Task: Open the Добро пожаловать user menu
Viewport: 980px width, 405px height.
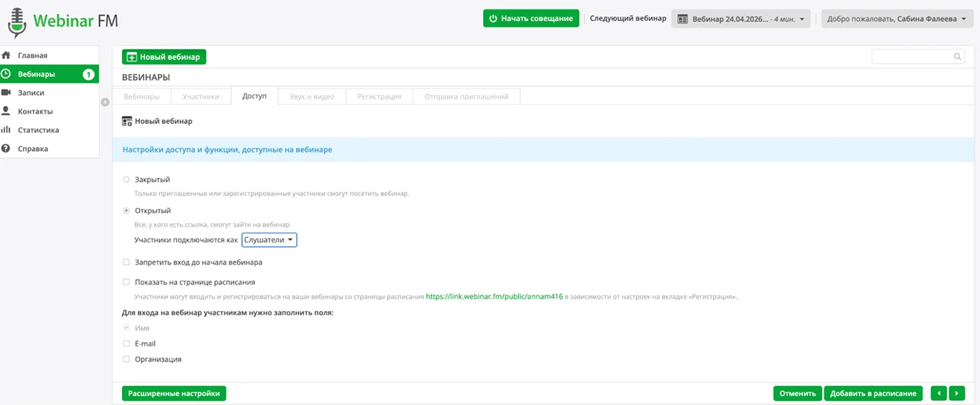Action: pos(897,19)
